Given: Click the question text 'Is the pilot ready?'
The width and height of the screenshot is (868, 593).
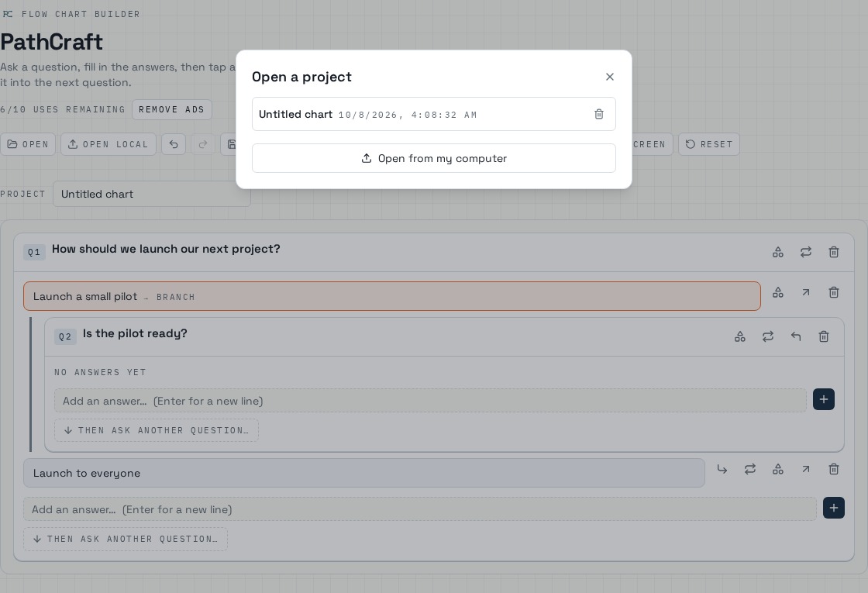Looking at the screenshot, I should [x=135, y=333].
